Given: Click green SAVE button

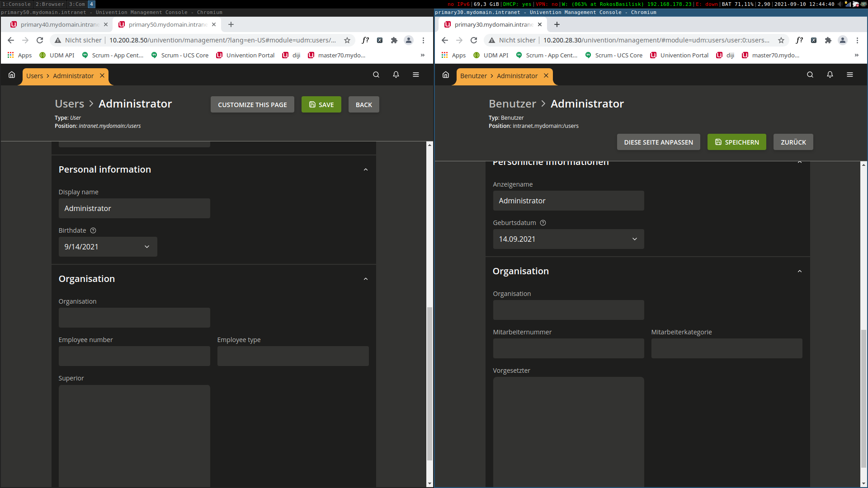Looking at the screenshot, I should [x=321, y=105].
